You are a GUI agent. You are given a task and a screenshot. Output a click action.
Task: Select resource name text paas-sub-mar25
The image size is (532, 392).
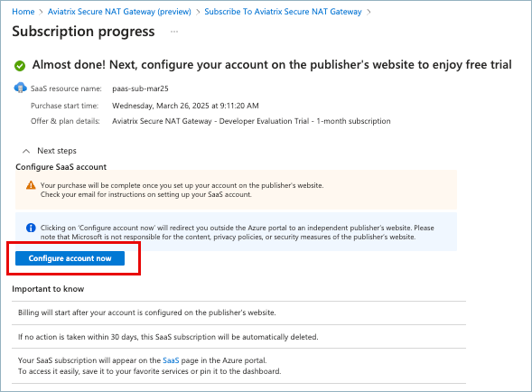pos(140,89)
